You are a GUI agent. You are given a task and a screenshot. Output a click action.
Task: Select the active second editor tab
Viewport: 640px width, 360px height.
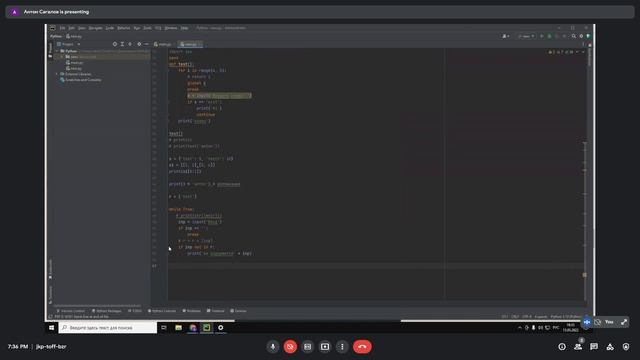point(190,44)
